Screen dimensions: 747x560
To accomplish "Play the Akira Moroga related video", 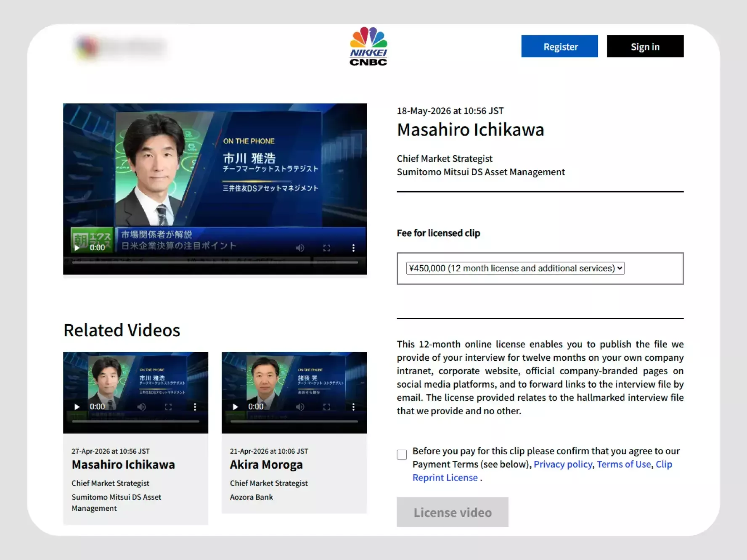I will click(x=236, y=407).
